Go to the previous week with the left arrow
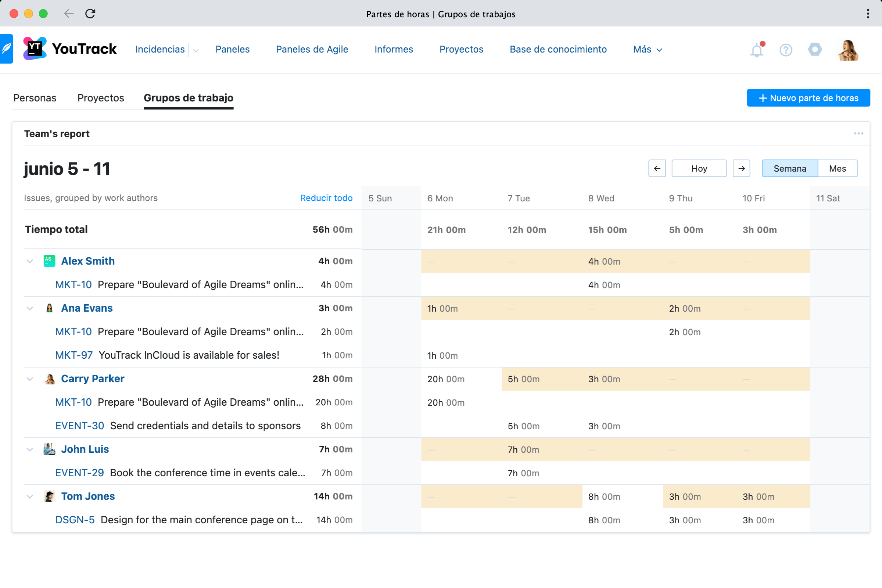 [657, 168]
